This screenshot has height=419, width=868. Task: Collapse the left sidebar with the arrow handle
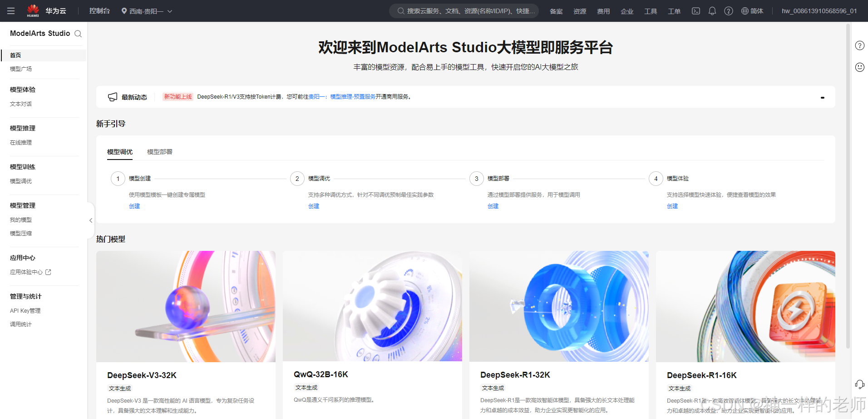(x=91, y=220)
